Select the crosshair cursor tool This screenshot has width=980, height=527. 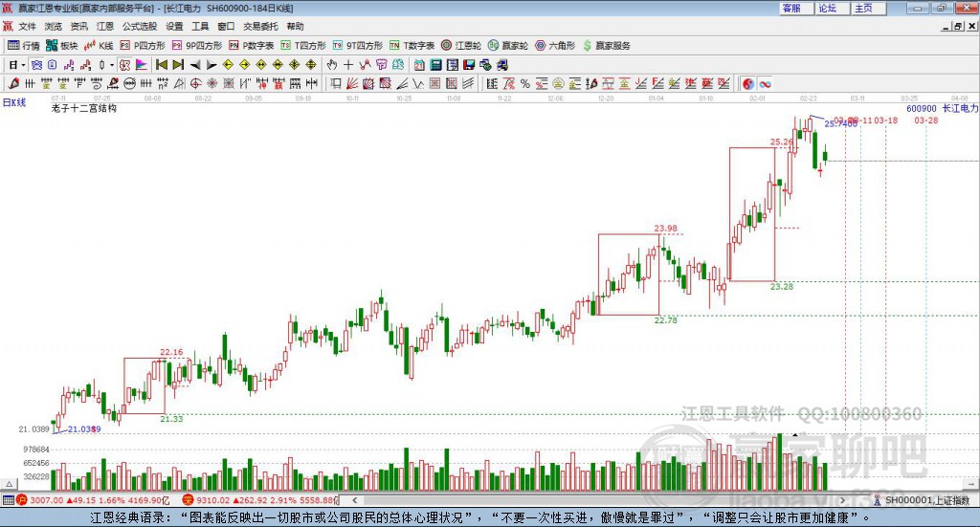pyautogui.click(x=348, y=65)
